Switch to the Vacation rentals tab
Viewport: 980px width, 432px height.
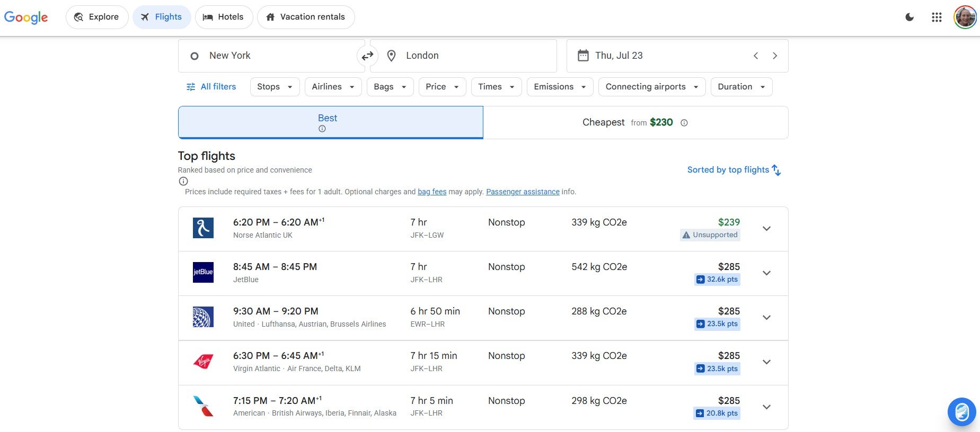click(x=306, y=17)
